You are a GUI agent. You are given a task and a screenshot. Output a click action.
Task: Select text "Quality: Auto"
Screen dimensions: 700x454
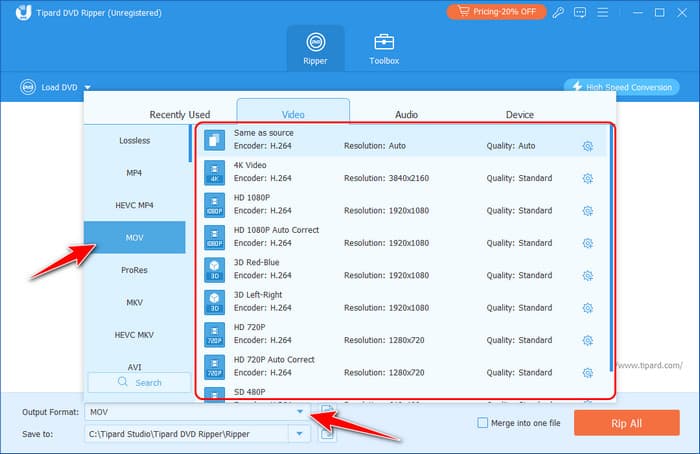click(511, 146)
